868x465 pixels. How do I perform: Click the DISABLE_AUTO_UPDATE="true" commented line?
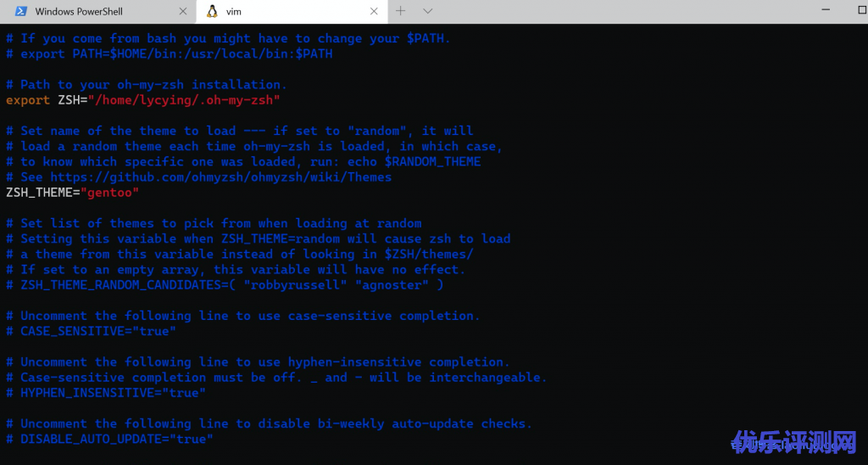pos(116,439)
